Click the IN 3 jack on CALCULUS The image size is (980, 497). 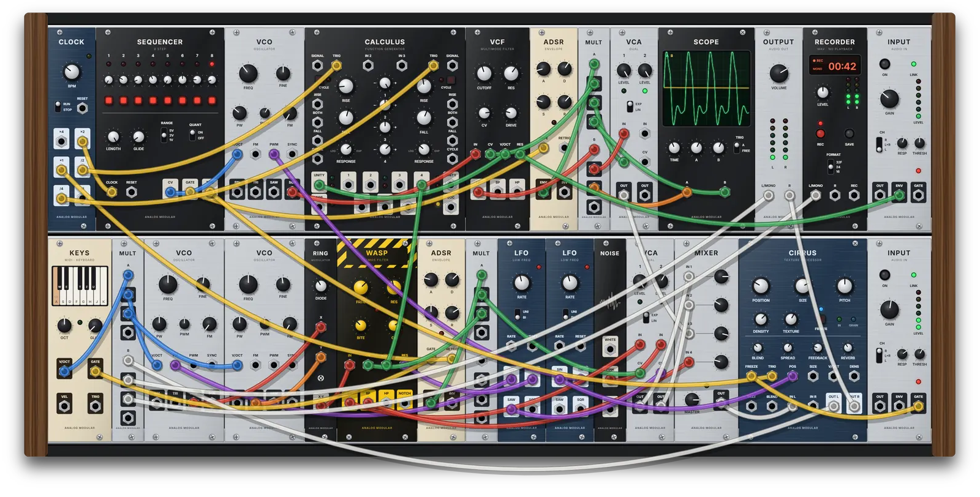(x=402, y=65)
